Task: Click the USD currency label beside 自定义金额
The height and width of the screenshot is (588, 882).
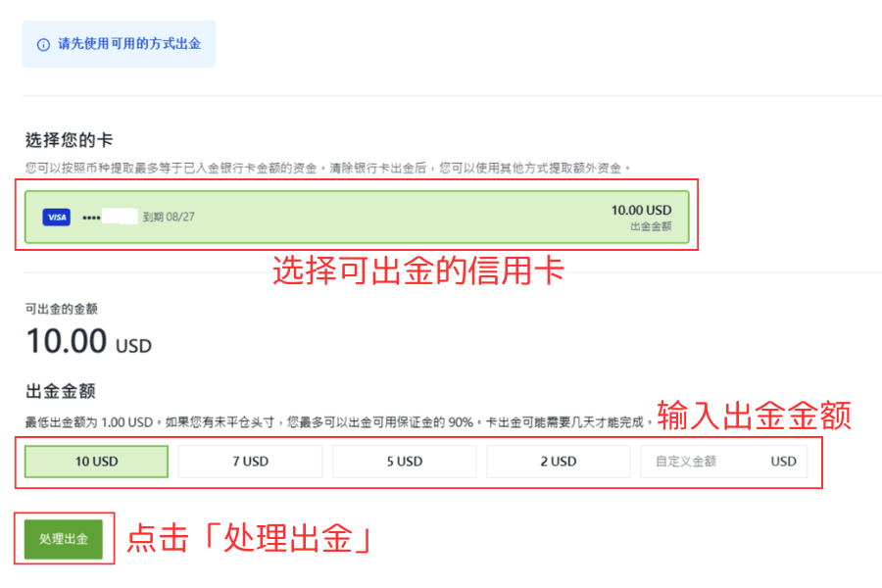Action: pyautogui.click(x=782, y=461)
